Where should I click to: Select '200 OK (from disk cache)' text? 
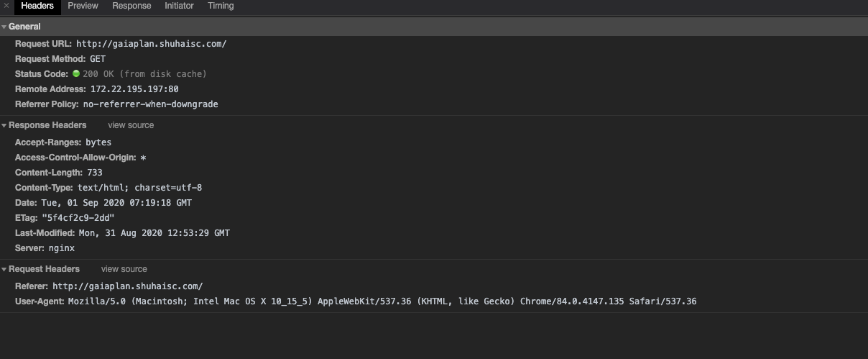[144, 74]
